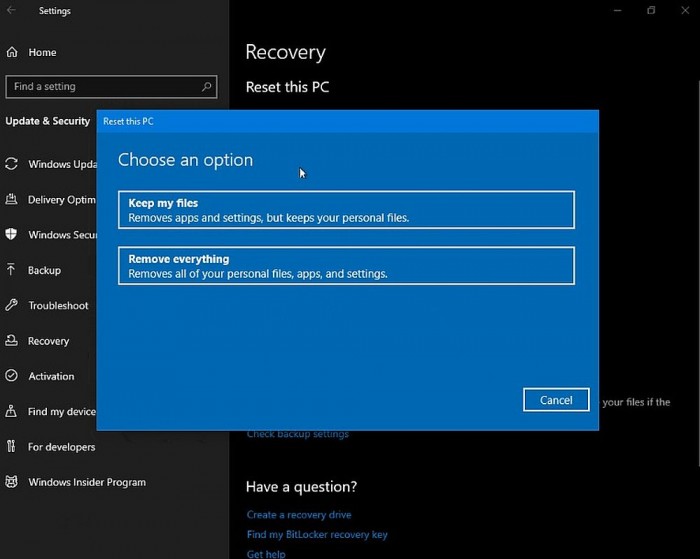Click the Home icon in sidebar

point(11,52)
